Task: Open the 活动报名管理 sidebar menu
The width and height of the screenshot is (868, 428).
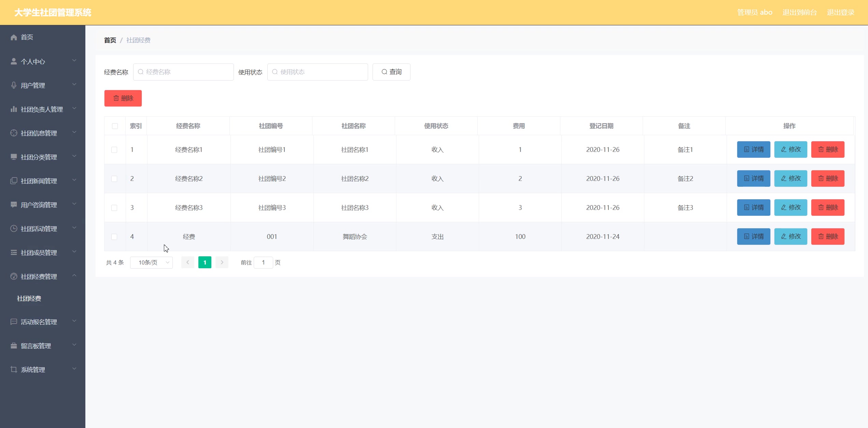Action: [39, 322]
